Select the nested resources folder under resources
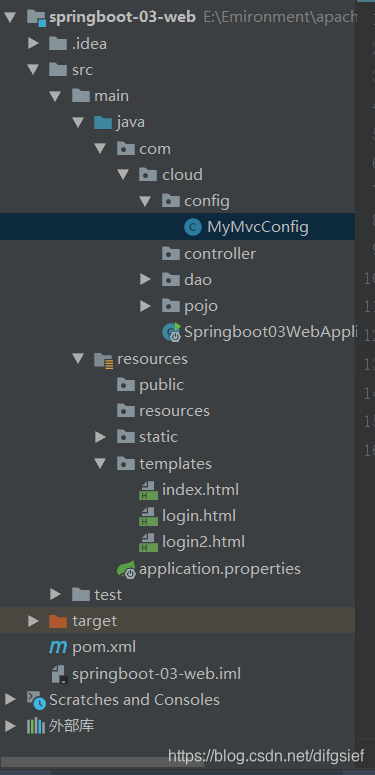Image resolution: width=375 pixels, height=775 pixels. tap(174, 411)
